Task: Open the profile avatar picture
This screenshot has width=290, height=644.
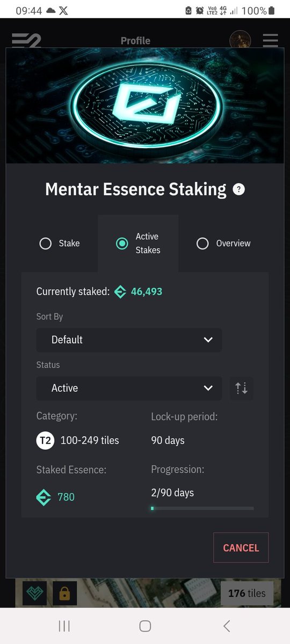Action: tap(240, 40)
